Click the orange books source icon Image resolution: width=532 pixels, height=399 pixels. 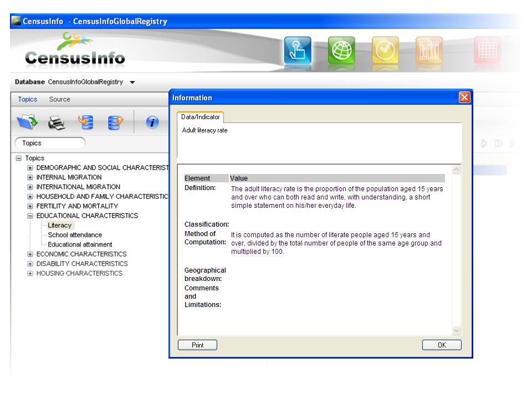429,50
